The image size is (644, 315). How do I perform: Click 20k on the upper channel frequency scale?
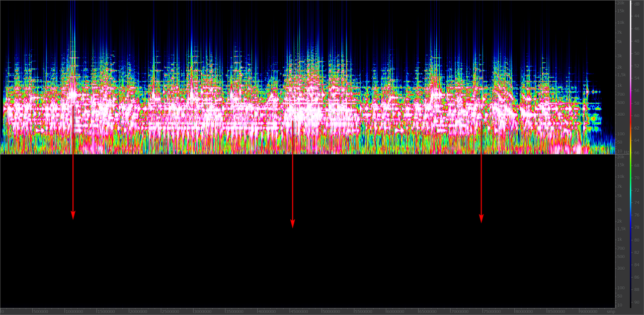620,3
